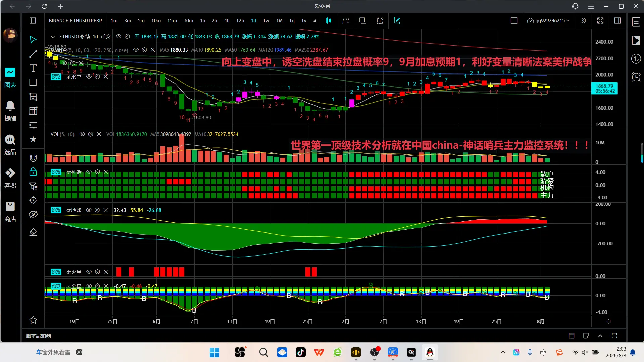Open the watchlist icon on right rail

pyautogui.click(x=636, y=22)
